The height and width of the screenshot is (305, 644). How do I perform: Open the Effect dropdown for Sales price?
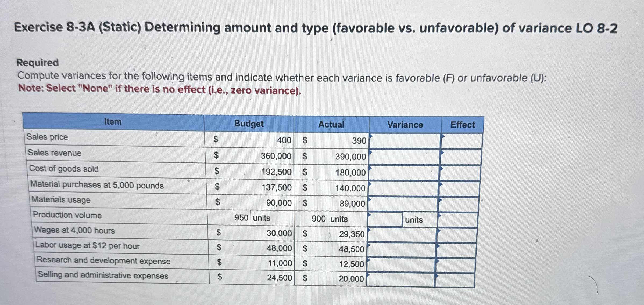click(x=461, y=140)
